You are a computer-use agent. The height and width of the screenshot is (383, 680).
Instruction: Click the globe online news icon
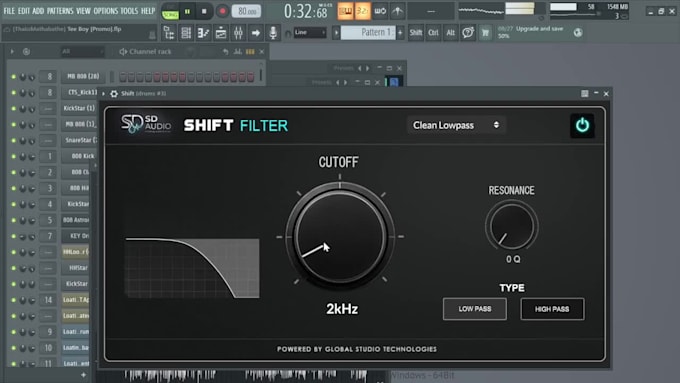pyautogui.click(x=578, y=33)
